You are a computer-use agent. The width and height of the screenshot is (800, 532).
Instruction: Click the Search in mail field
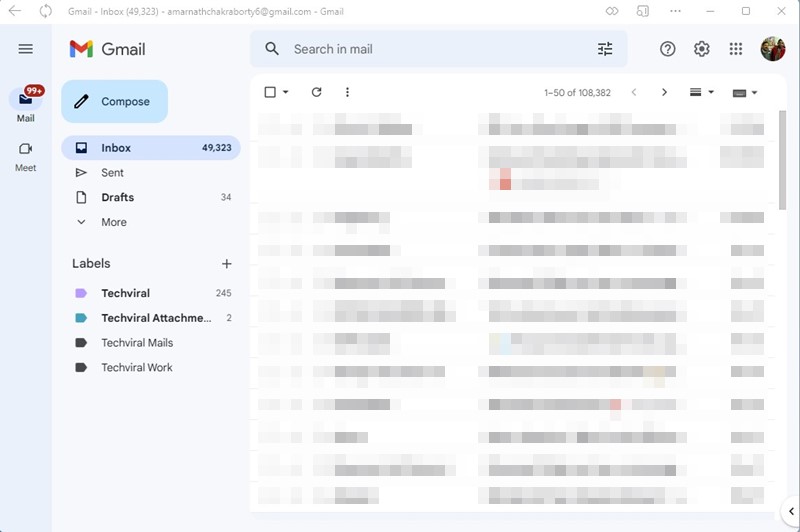[439, 49]
